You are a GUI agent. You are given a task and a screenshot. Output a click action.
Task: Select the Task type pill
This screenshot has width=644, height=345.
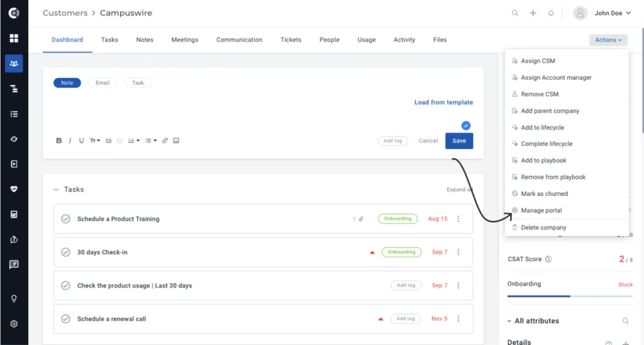tap(138, 82)
